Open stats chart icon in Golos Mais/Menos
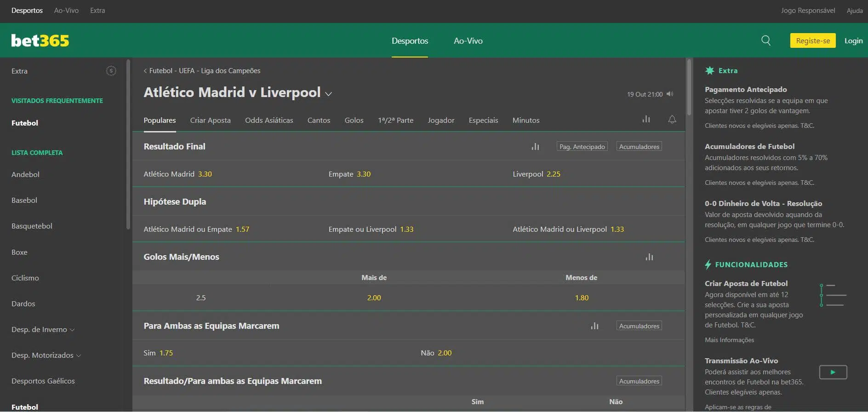868x412 pixels. pyautogui.click(x=649, y=257)
